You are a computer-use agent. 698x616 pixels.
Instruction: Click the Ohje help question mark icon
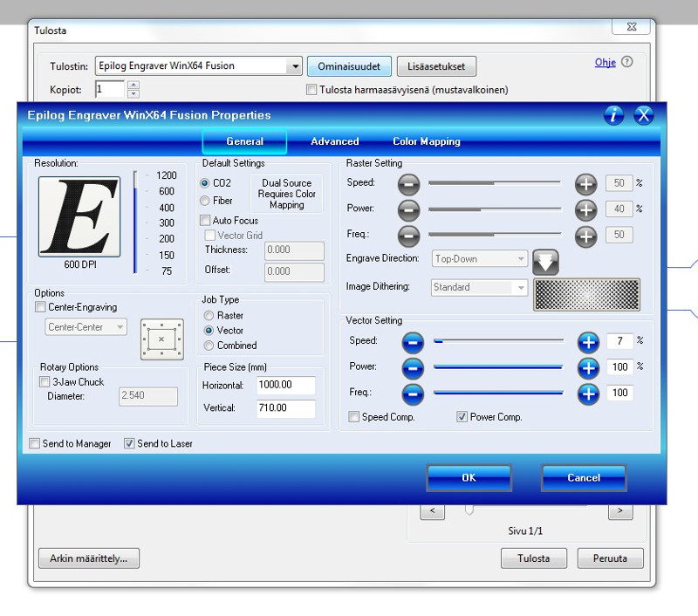(626, 62)
